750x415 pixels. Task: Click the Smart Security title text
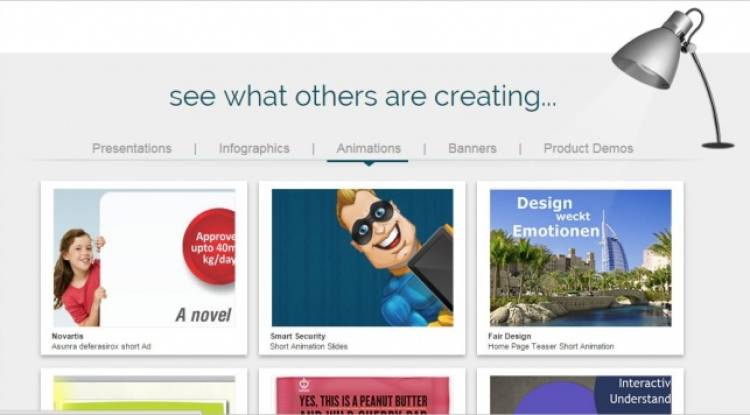298,336
